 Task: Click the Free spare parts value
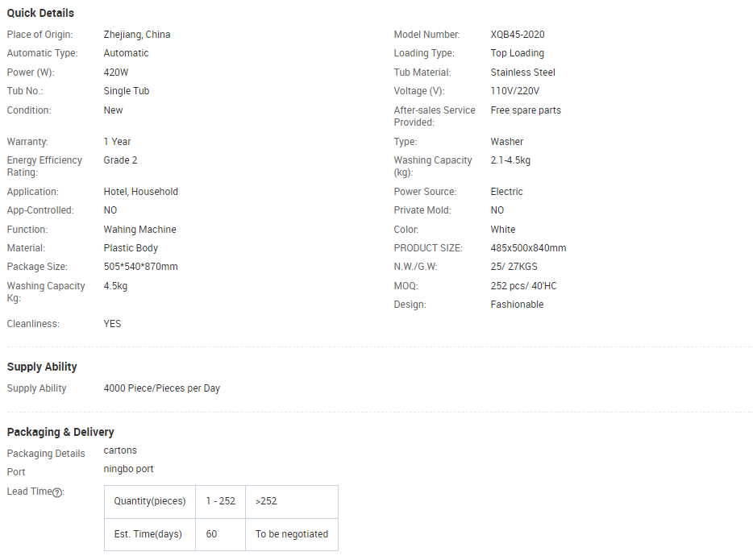tap(525, 110)
